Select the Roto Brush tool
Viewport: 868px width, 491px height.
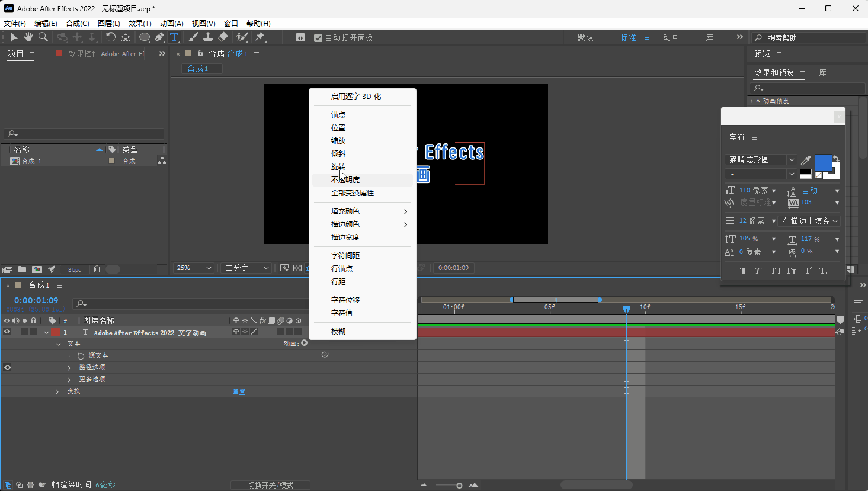[242, 37]
